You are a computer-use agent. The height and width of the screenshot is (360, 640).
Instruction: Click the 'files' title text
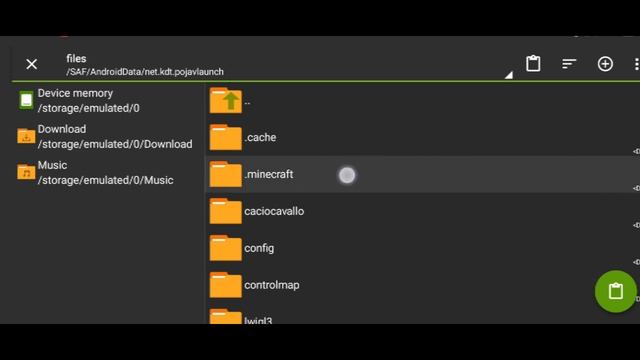[76, 59]
